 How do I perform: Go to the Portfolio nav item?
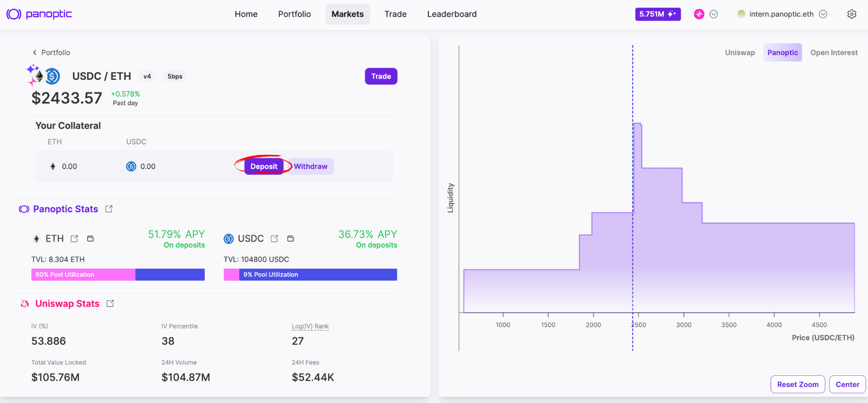[294, 14]
